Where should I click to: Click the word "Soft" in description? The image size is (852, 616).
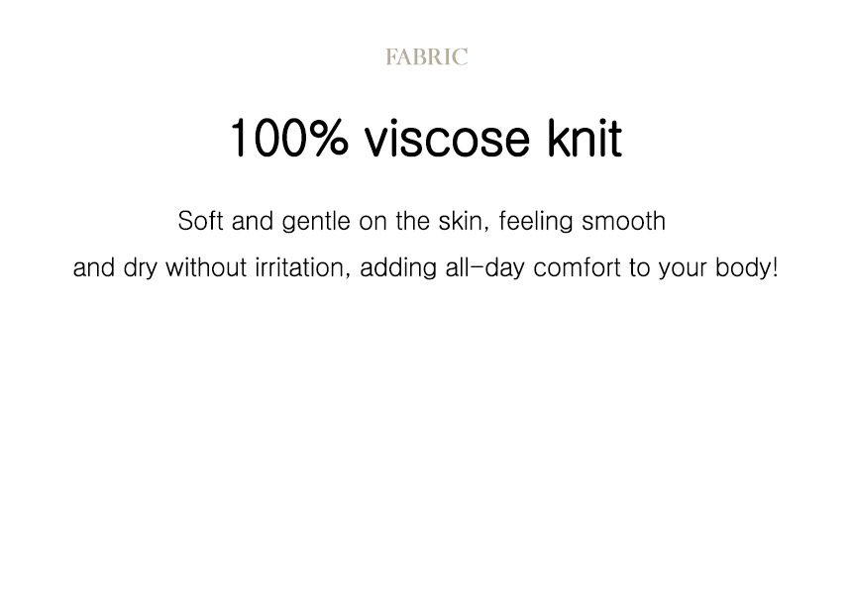point(200,222)
